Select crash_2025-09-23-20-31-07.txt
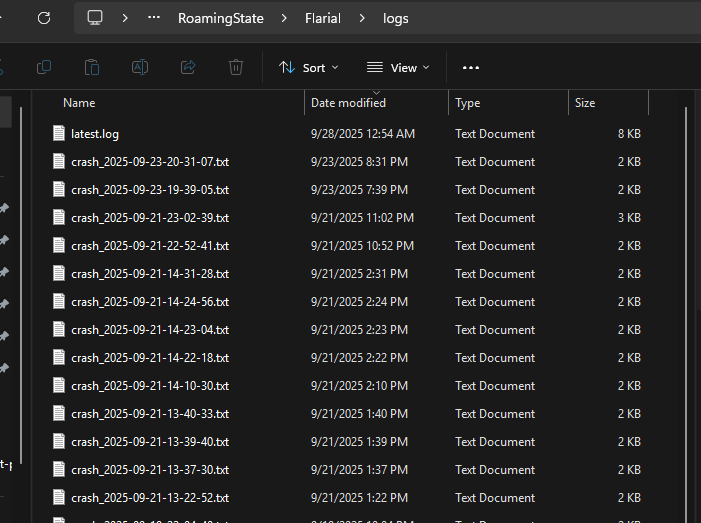 [x=150, y=162]
